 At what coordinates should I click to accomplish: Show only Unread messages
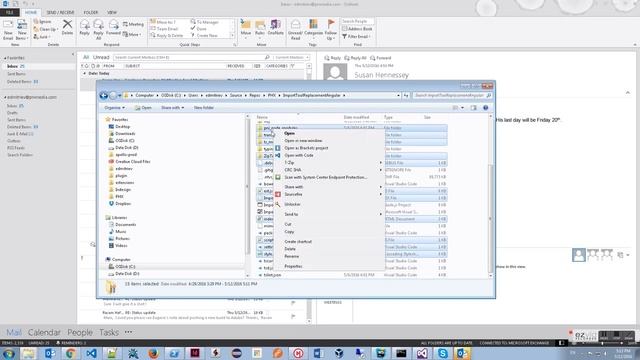101,57
